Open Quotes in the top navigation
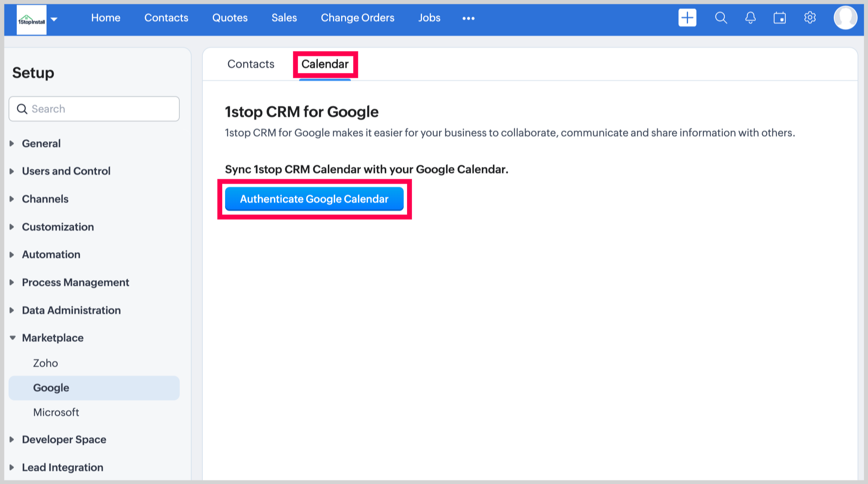Viewport: 868px width, 484px height. point(230,18)
